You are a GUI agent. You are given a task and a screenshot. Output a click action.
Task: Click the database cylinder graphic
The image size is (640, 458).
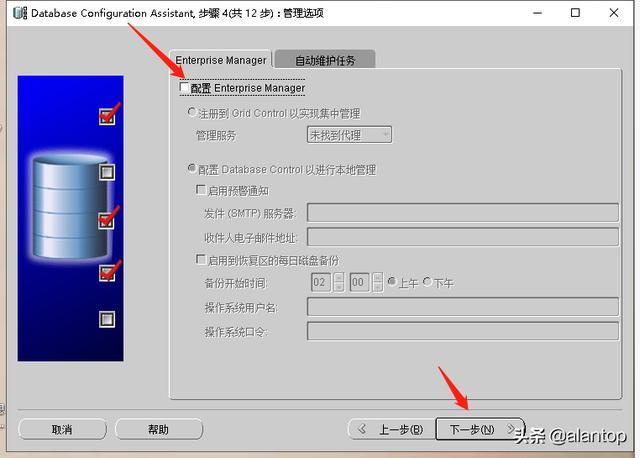[x=70, y=207]
